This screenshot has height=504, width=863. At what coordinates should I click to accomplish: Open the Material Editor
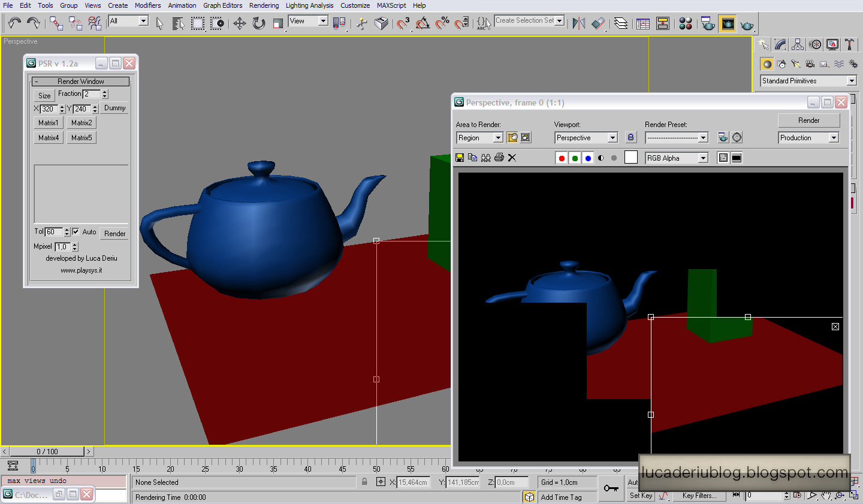tap(686, 24)
